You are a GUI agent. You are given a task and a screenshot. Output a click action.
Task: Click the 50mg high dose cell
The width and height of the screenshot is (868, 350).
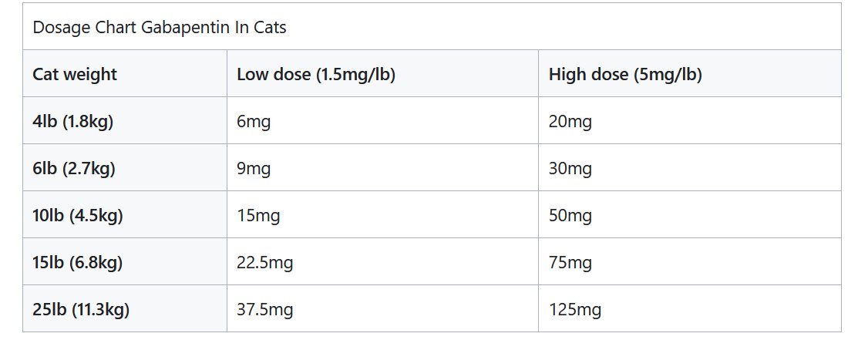[570, 216]
